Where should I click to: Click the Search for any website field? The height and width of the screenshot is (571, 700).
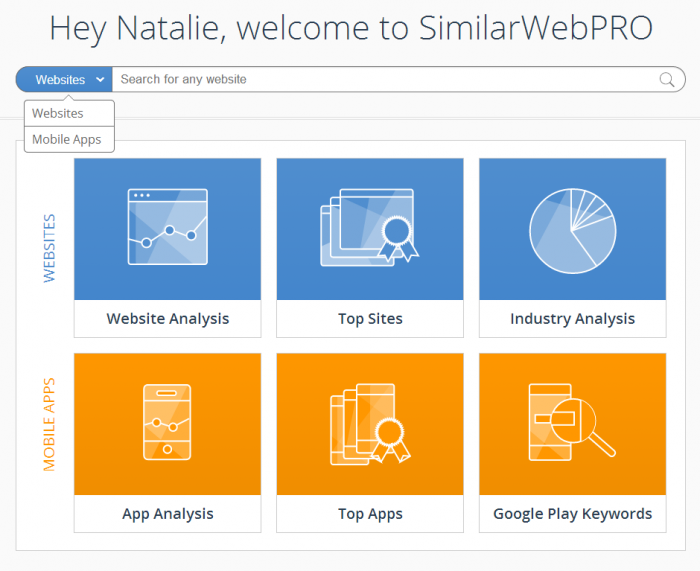point(385,79)
